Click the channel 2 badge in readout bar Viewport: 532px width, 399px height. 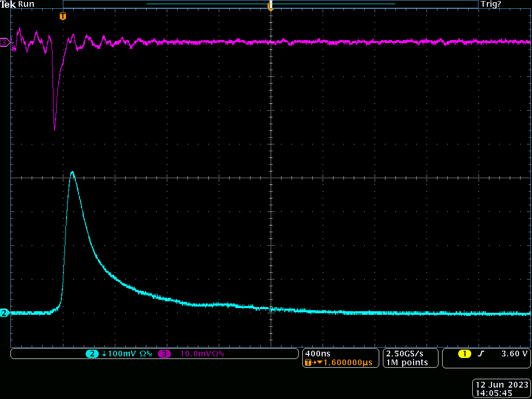92,354
